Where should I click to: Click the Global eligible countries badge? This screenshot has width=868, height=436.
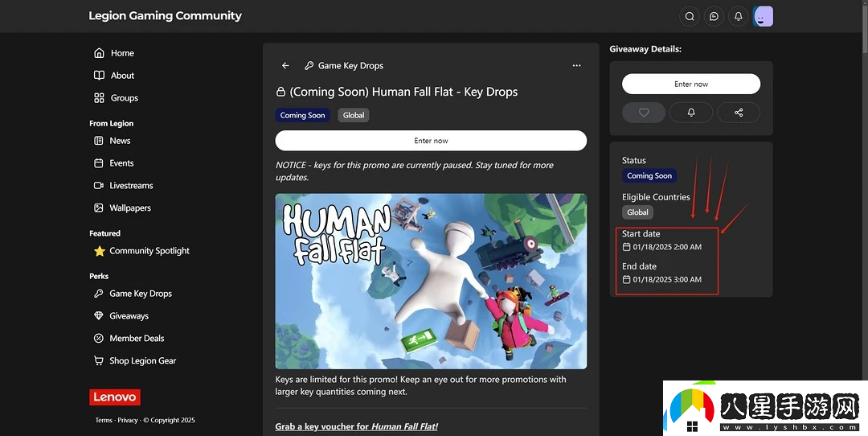point(637,212)
